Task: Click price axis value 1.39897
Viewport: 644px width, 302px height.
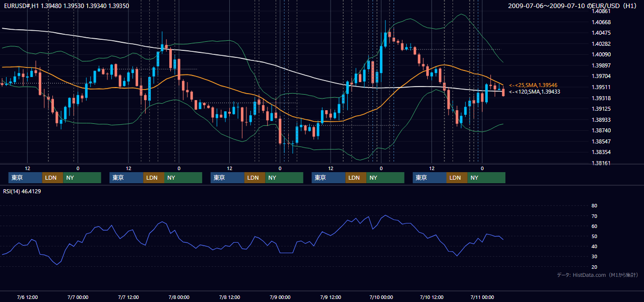Action: click(x=601, y=65)
